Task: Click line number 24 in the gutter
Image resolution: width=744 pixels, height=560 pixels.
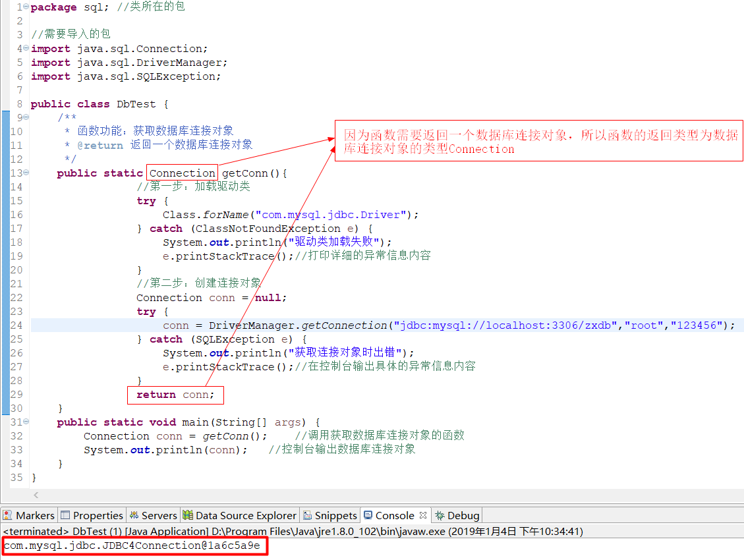Action: point(16,325)
